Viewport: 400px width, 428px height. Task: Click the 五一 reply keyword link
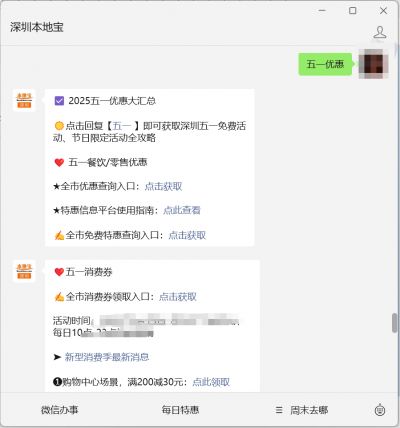(x=121, y=126)
